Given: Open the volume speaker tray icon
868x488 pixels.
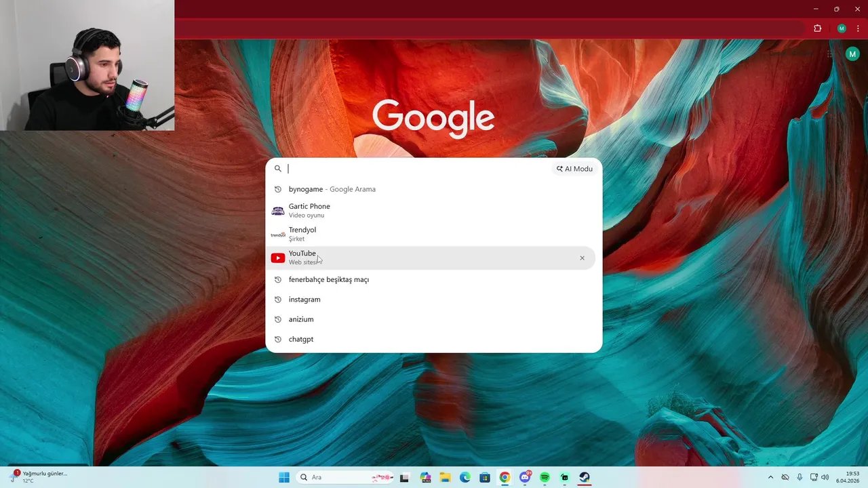Looking at the screenshot, I should (x=825, y=477).
